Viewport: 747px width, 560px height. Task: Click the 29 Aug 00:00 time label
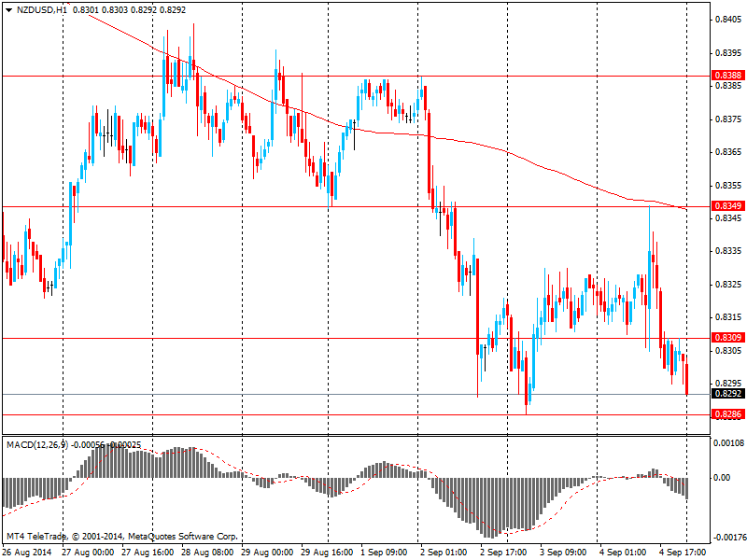pyautogui.click(x=267, y=553)
